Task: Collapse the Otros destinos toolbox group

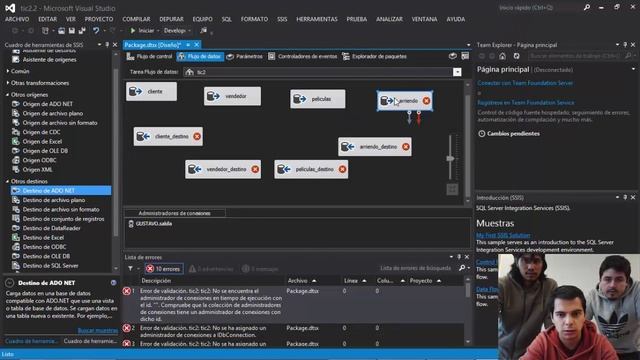Action: (8, 181)
